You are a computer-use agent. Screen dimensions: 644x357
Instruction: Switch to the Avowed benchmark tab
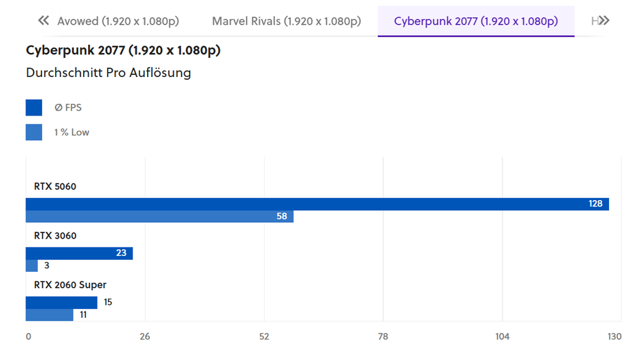[118, 21]
